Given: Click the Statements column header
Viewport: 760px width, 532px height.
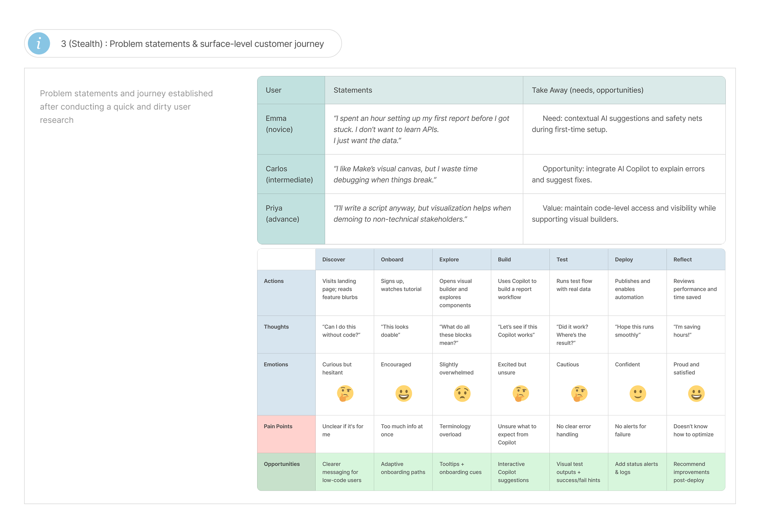Looking at the screenshot, I should 424,90.
